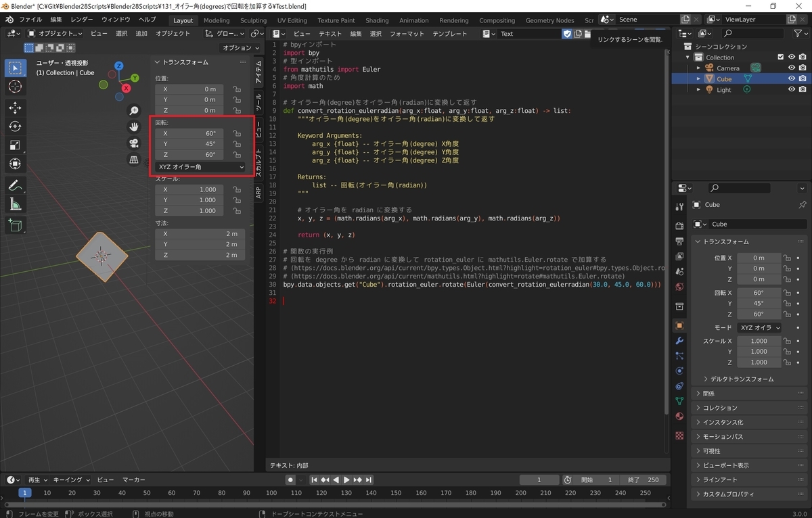The height and width of the screenshot is (518, 812).
Task: Open the XYZ Euler rotation mode dropdown
Action: 201,166
